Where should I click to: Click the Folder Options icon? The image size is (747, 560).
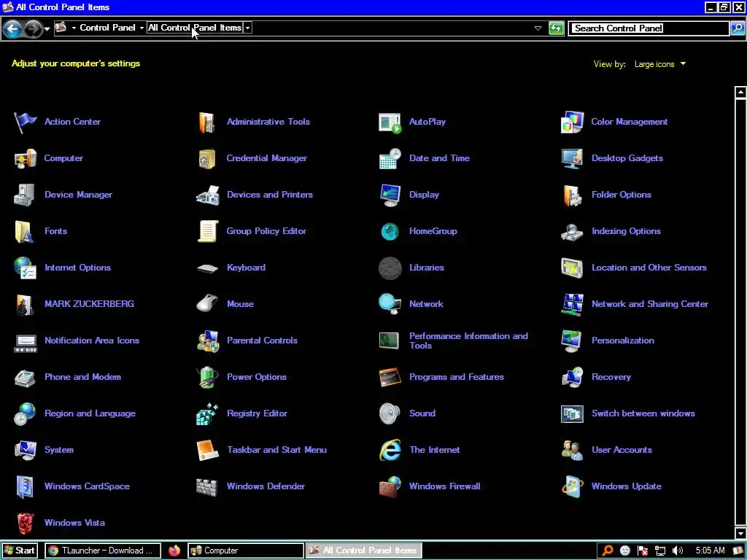572,195
